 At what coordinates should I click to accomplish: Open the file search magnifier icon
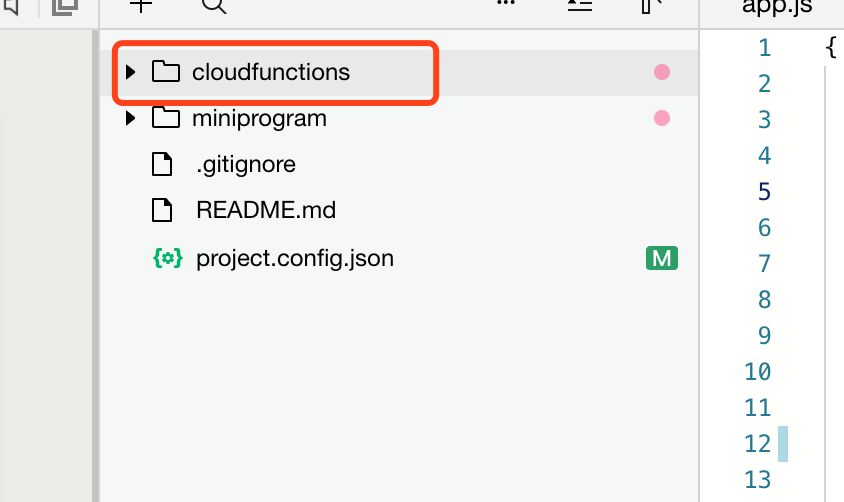click(214, 6)
